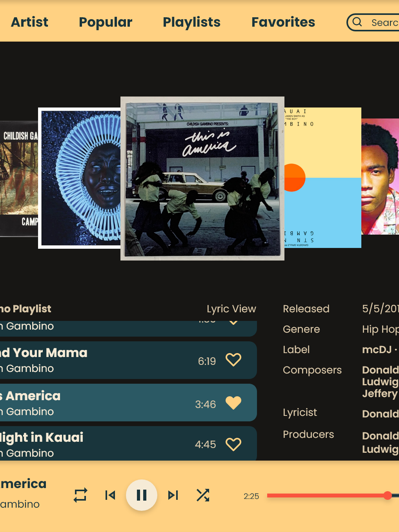
Task: Select the Awaken My Love album cover
Action: [80, 178]
